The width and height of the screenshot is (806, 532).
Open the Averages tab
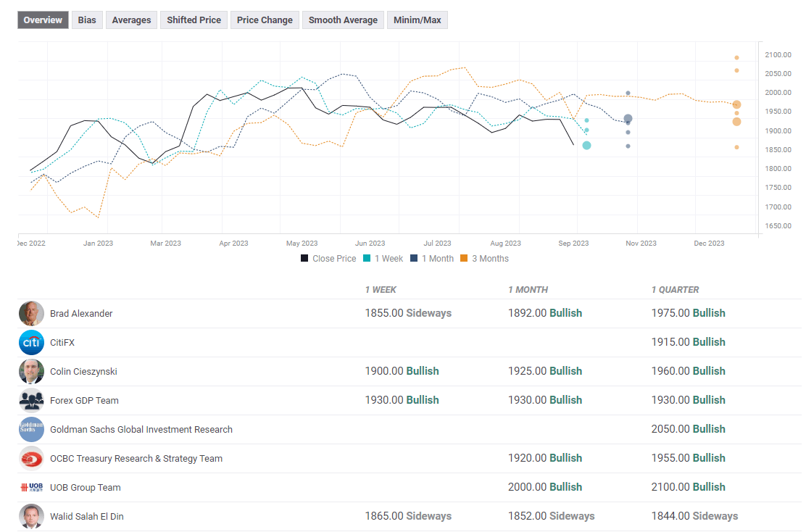pyautogui.click(x=132, y=20)
